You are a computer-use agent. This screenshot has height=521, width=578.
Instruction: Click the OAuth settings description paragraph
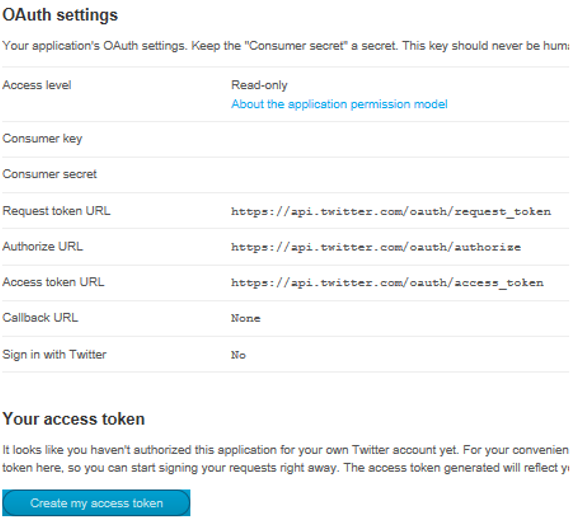[x=285, y=46]
